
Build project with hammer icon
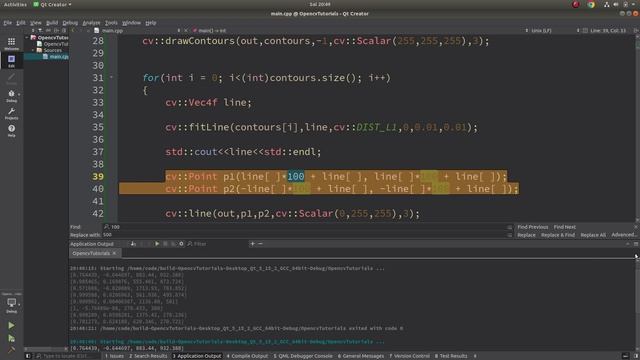tap(11, 349)
